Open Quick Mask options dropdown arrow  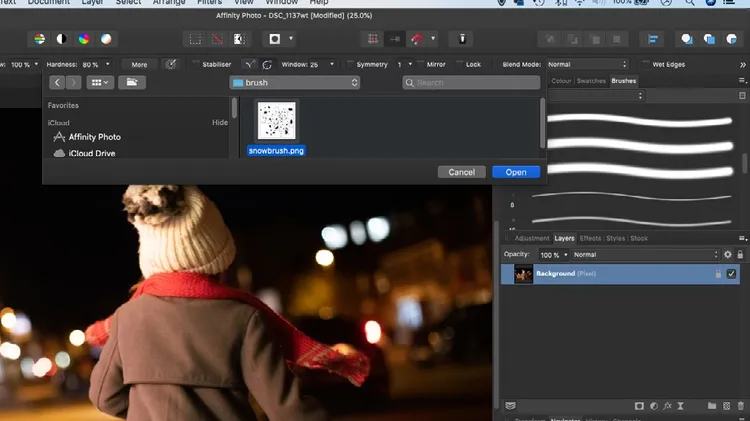coord(291,38)
